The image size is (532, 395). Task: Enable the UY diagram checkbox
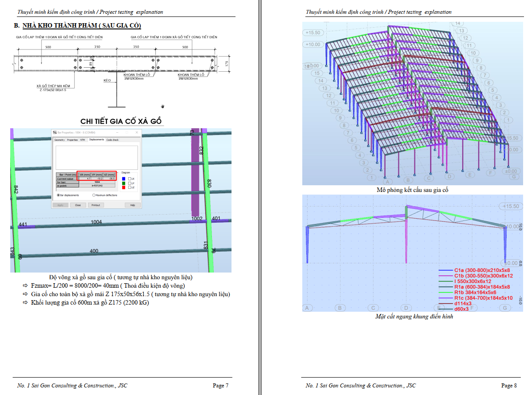pos(130,183)
